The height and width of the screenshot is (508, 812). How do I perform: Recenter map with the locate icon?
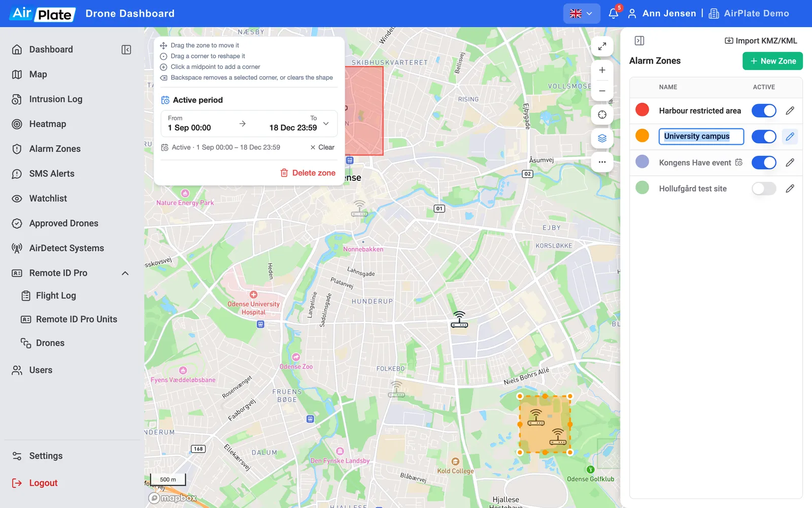[602, 115]
